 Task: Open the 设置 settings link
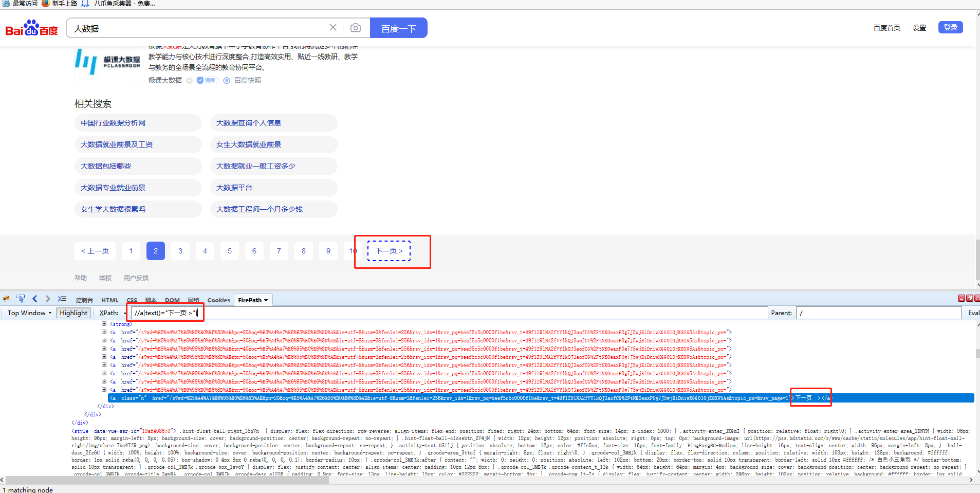point(919,28)
